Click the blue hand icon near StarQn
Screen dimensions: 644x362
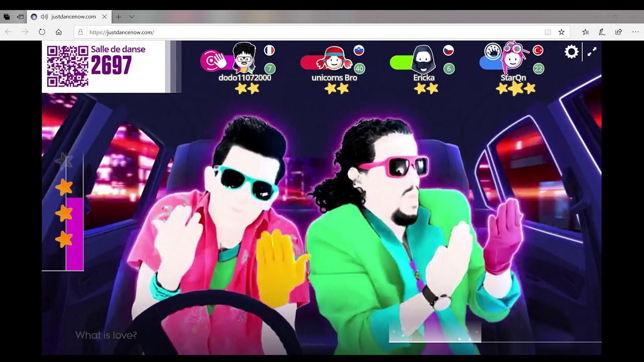(x=493, y=51)
